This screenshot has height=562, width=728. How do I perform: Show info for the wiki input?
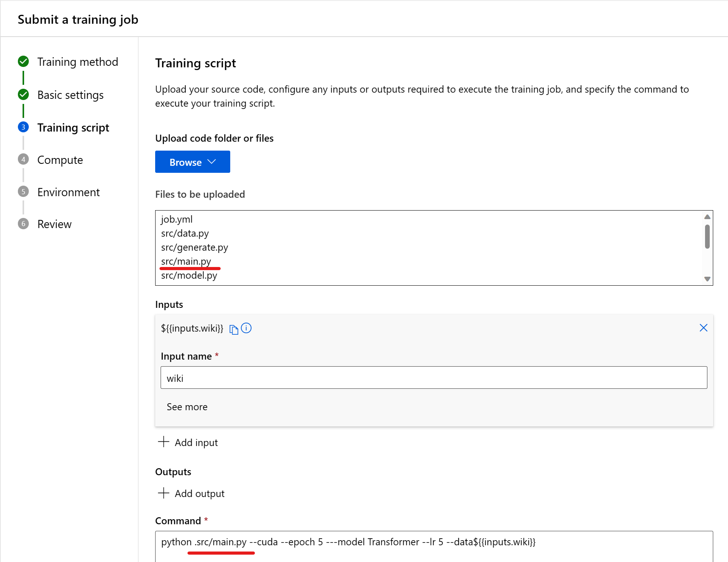pos(246,328)
